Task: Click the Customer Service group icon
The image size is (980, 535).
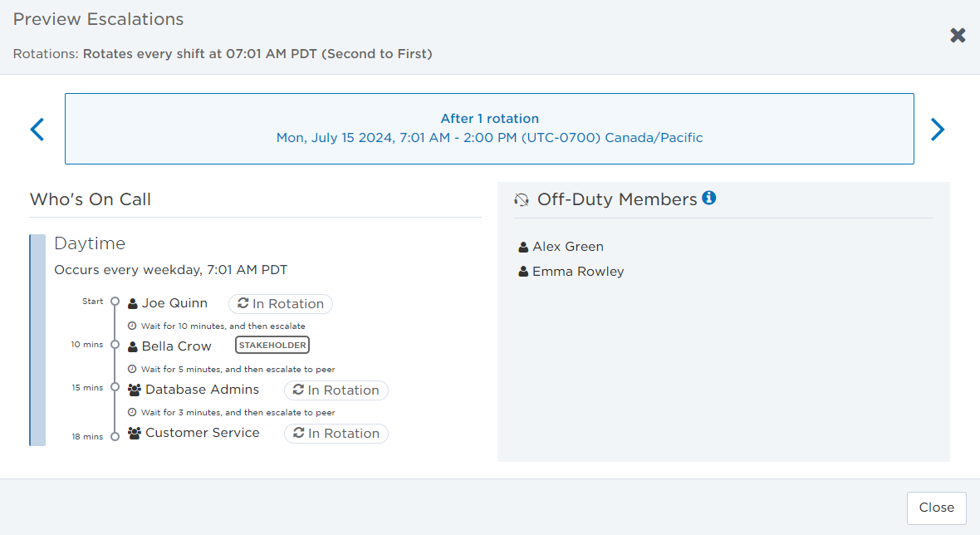Action: point(135,433)
